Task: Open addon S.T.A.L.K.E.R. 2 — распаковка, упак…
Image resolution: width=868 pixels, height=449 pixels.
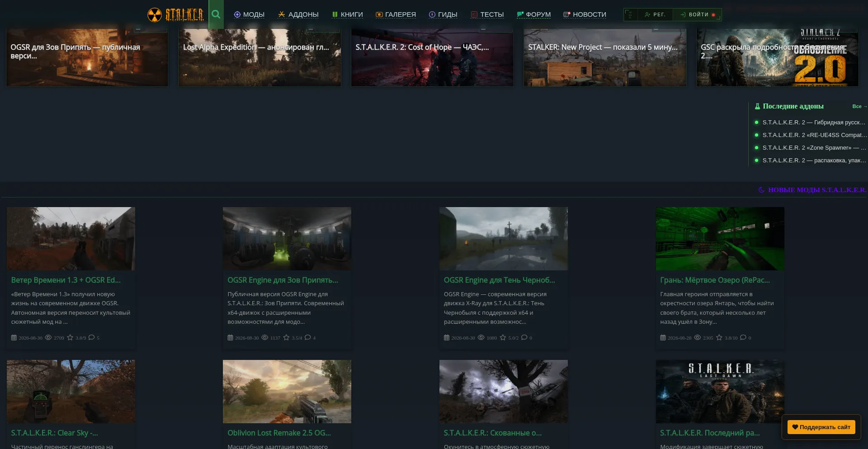Action: [x=814, y=161]
